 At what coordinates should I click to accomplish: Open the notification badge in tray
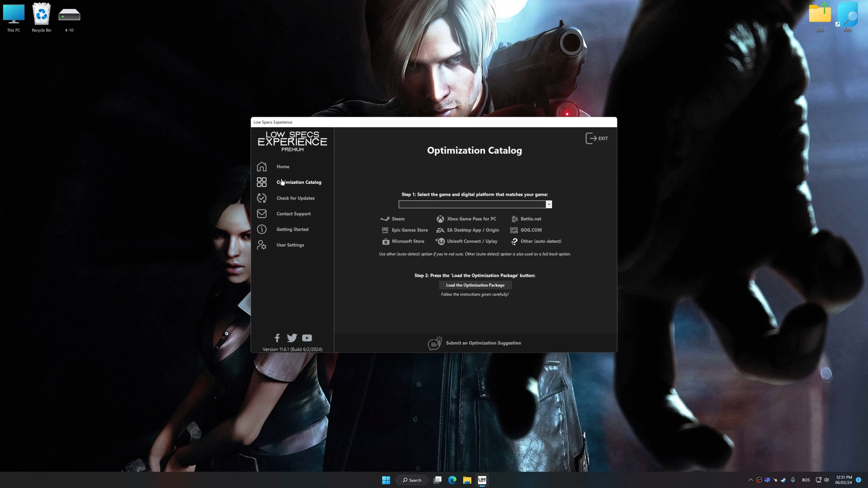pos(859,480)
